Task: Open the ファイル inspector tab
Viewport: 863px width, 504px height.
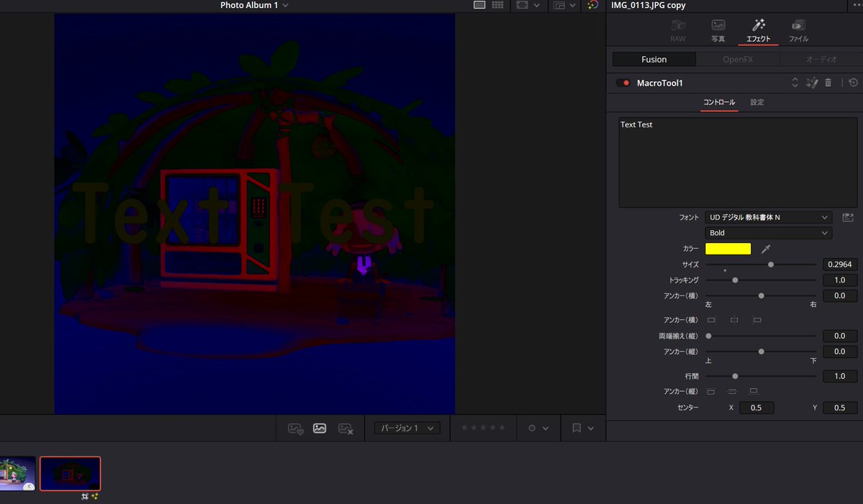Action: (798, 31)
